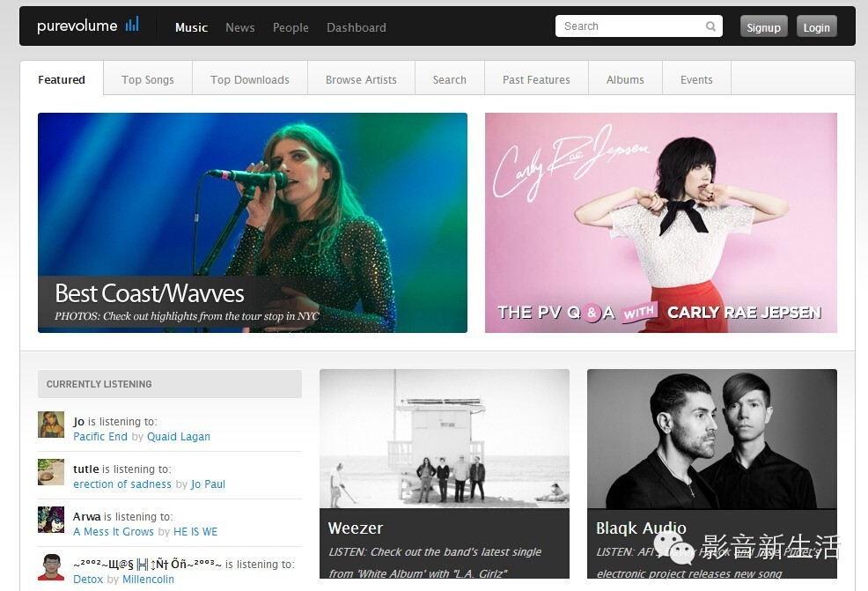Image resolution: width=868 pixels, height=591 pixels.
Task: Click the Signup button
Action: pos(763,26)
